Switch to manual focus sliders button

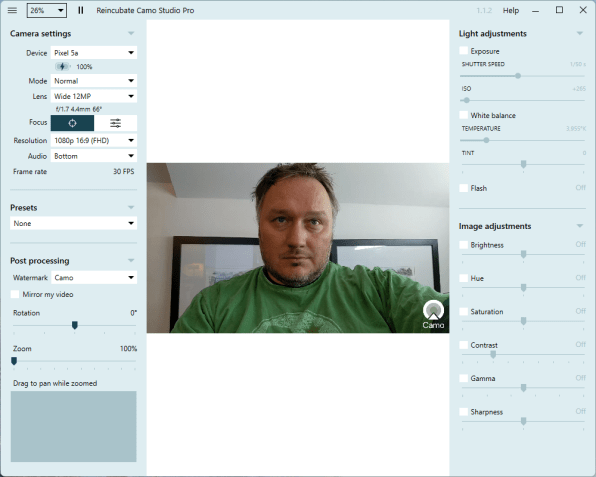coord(116,123)
